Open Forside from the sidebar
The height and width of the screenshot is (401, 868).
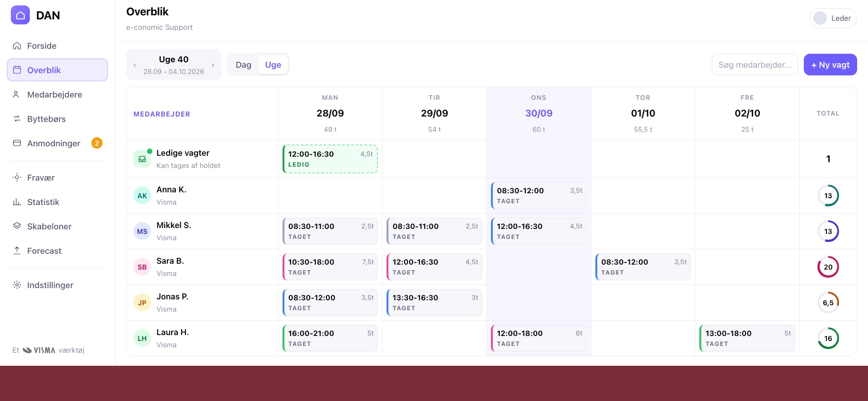tap(57, 46)
